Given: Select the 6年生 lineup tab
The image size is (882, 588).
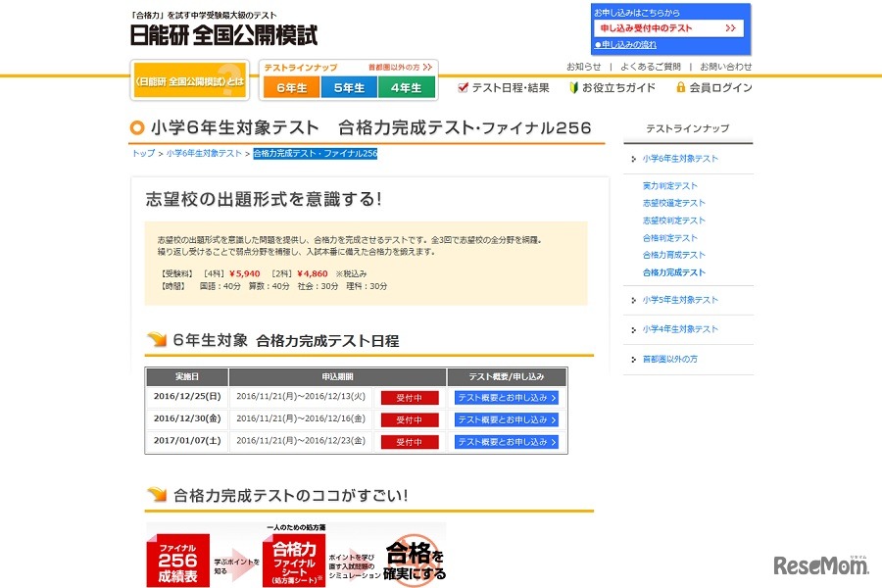Looking at the screenshot, I should coord(291,88).
